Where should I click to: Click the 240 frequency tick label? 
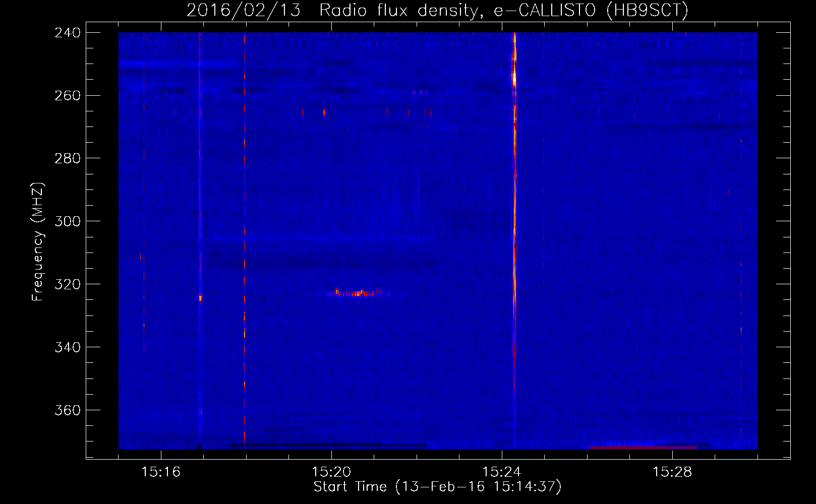coord(68,32)
